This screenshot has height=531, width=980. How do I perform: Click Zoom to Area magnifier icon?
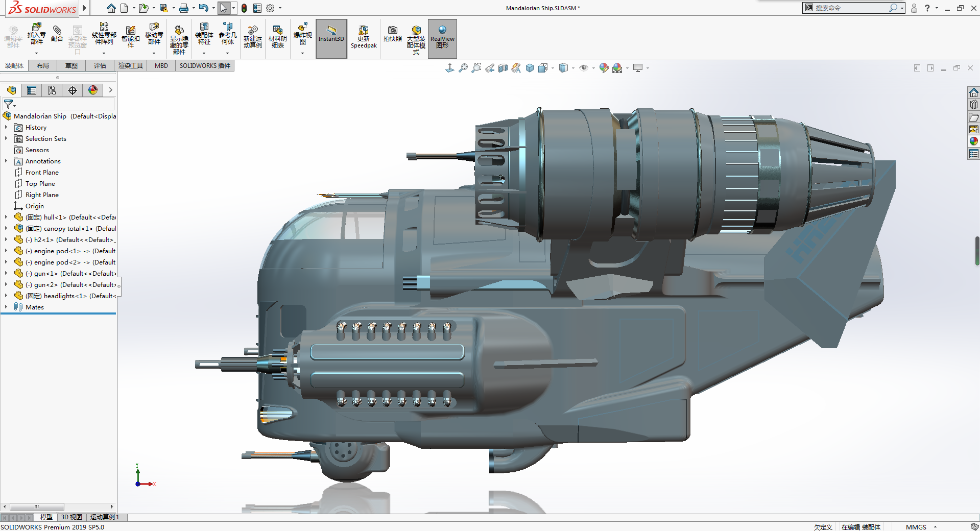coord(476,68)
